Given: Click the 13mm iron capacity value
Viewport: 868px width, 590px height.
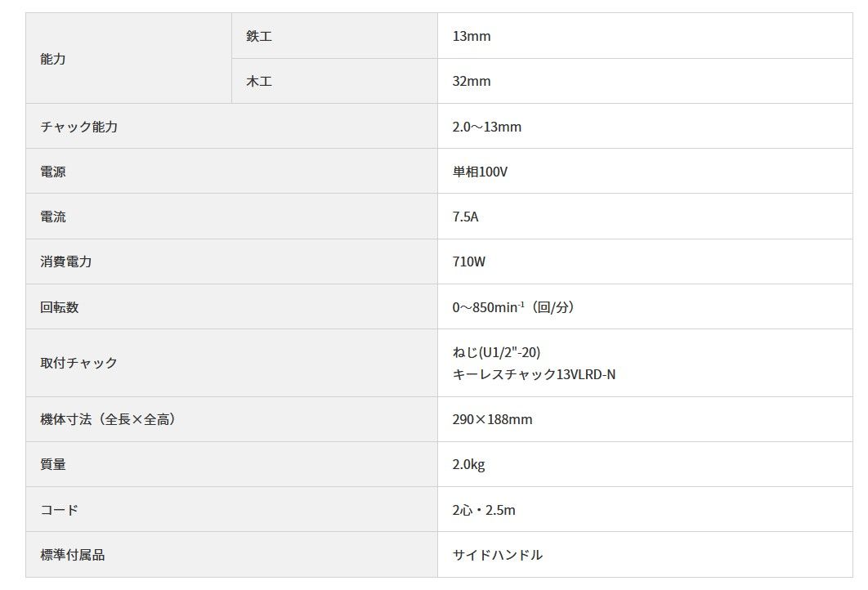Looking at the screenshot, I should click(x=471, y=36).
